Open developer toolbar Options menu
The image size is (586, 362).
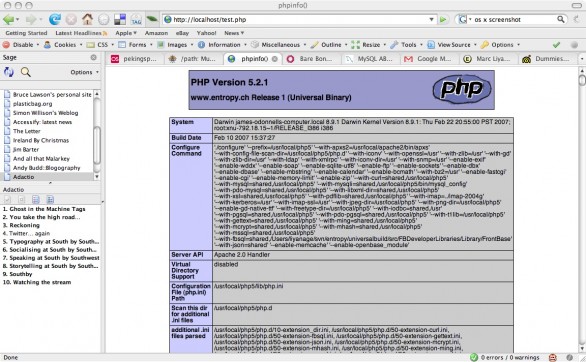point(500,44)
